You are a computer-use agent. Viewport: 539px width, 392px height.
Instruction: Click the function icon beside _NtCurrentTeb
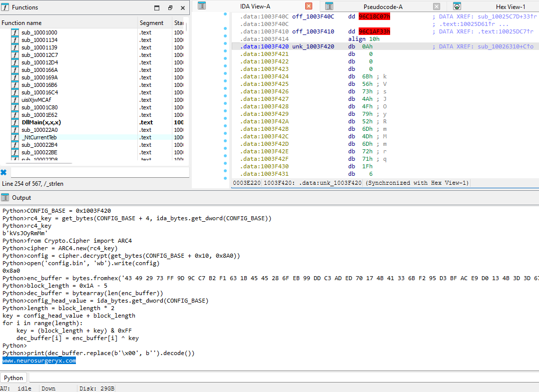15,137
